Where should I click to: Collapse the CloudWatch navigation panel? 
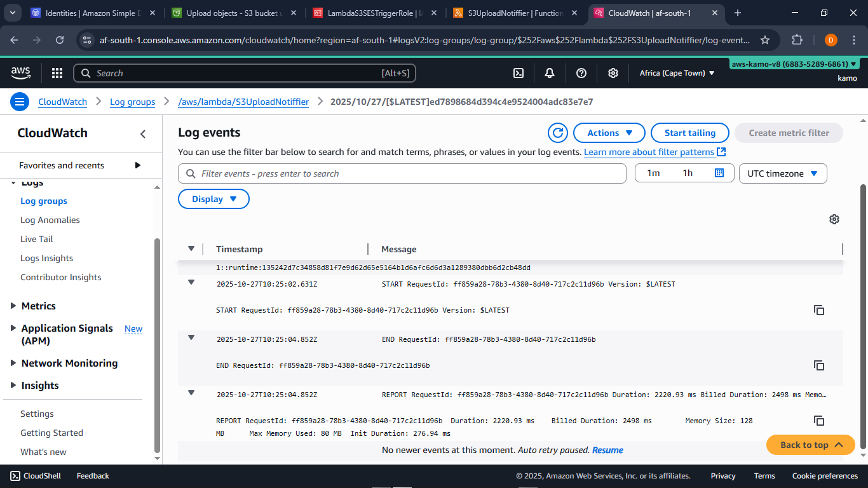(142, 133)
